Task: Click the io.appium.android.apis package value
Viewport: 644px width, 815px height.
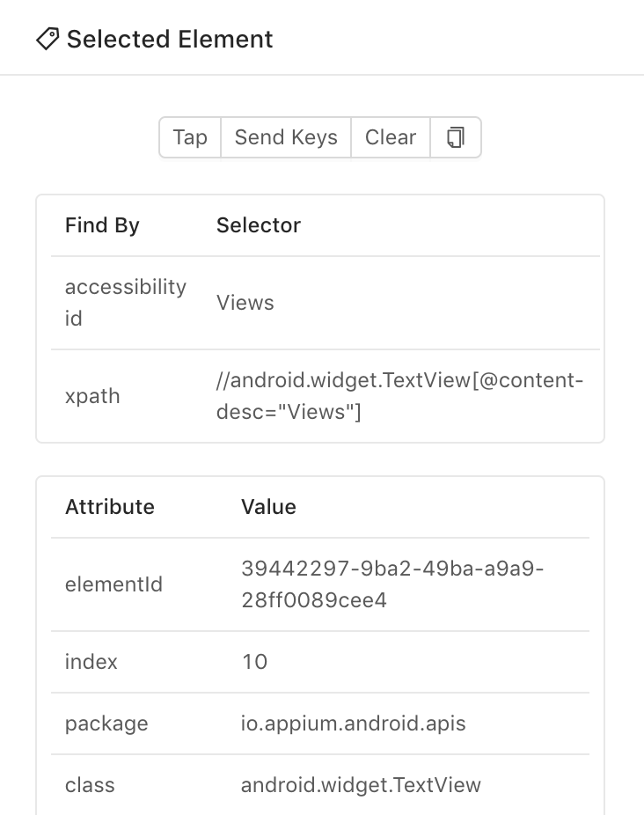Action: pyautogui.click(x=353, y=723)
